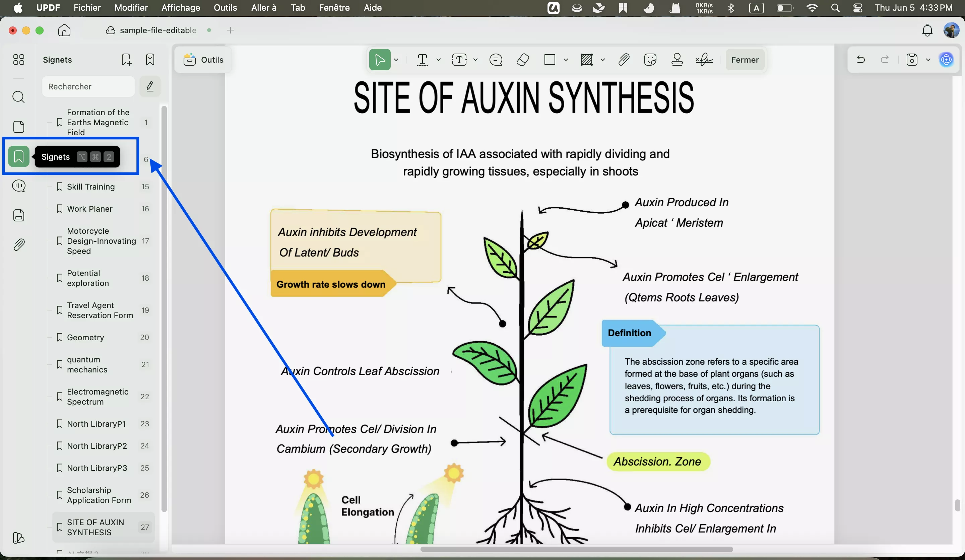The width and height of the screenshot is (965, 560).
Task: Open the Apple menu
Action: [x=18, y=8]
